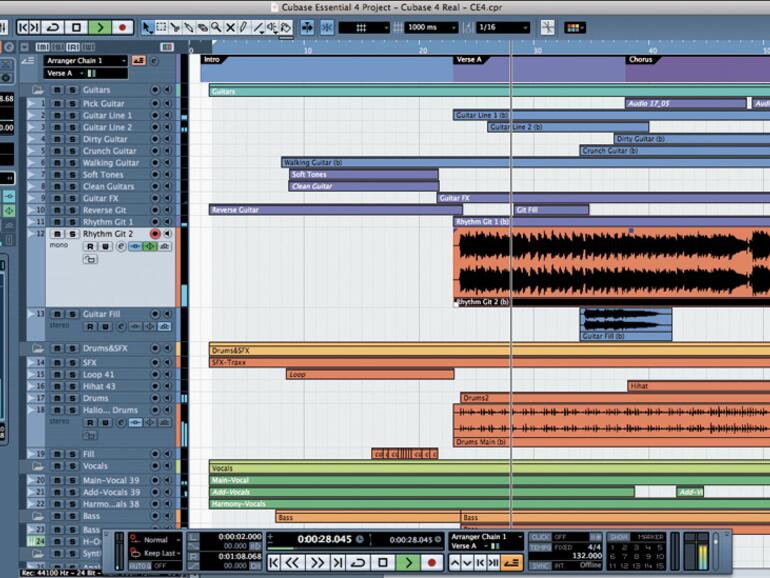Image resolution: width=770 pixels, height=578 pixels.
Task: Open the 1/16 quantize dropdown
Action: [499, 27]
